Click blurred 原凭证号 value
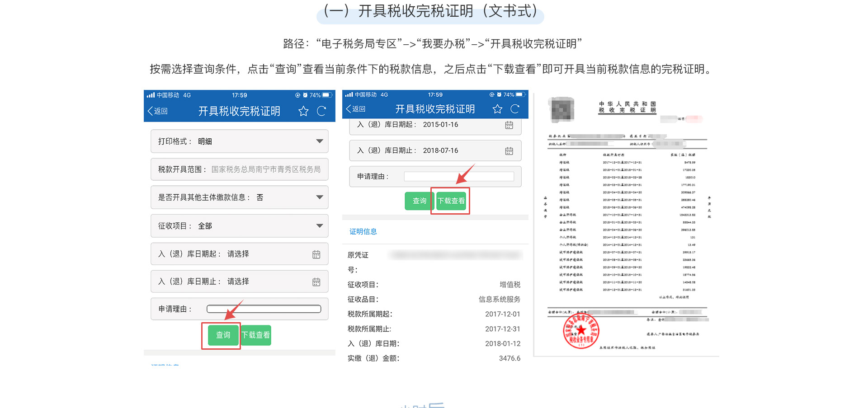 [x=456, y=255]
